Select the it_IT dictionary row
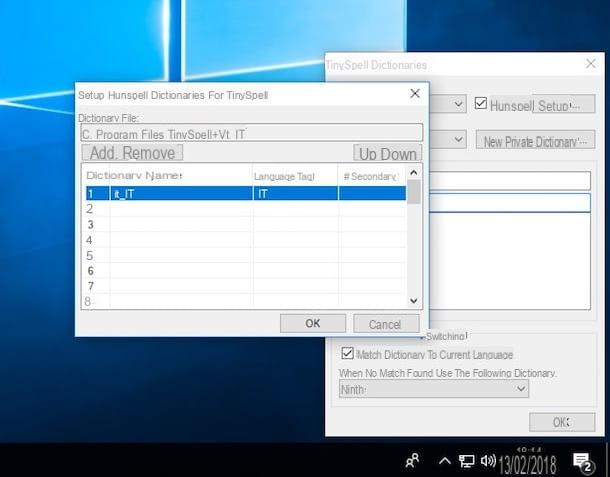Image resolution: width=610 pixels, height=477 pixels. coord(246,193)
